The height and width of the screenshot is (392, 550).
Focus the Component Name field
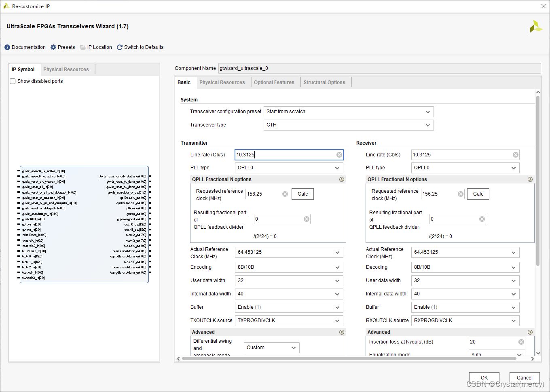379,68
